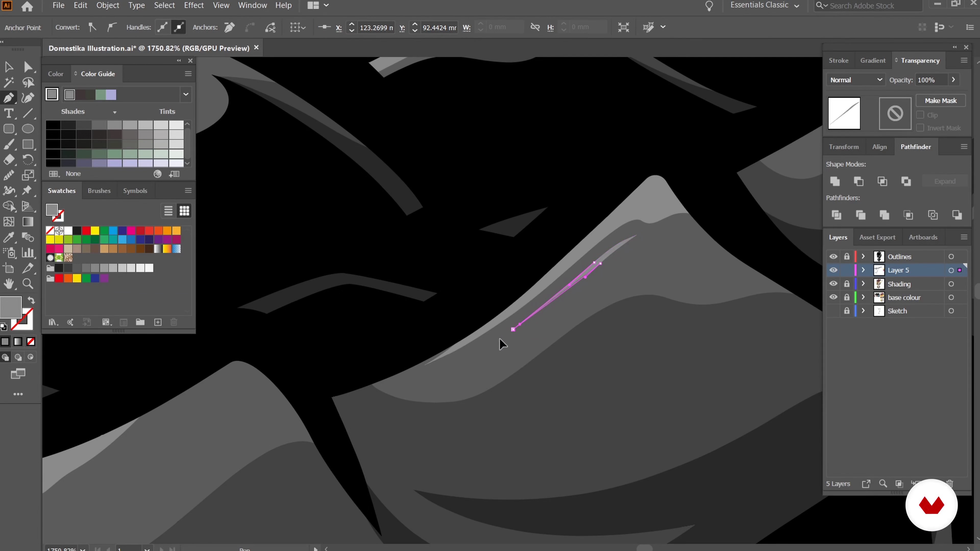
Task: Expand the Outlines layer contents
Action: tap(863, 257)
